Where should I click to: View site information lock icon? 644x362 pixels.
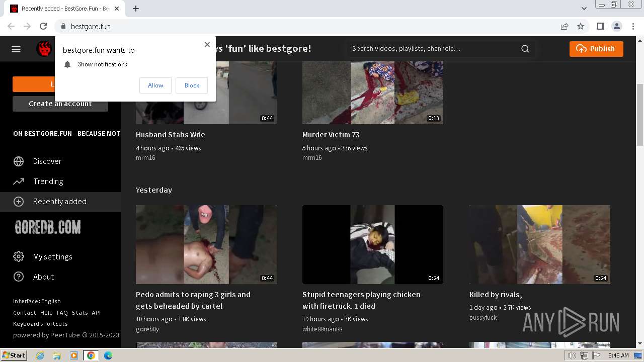pos(63,26)
